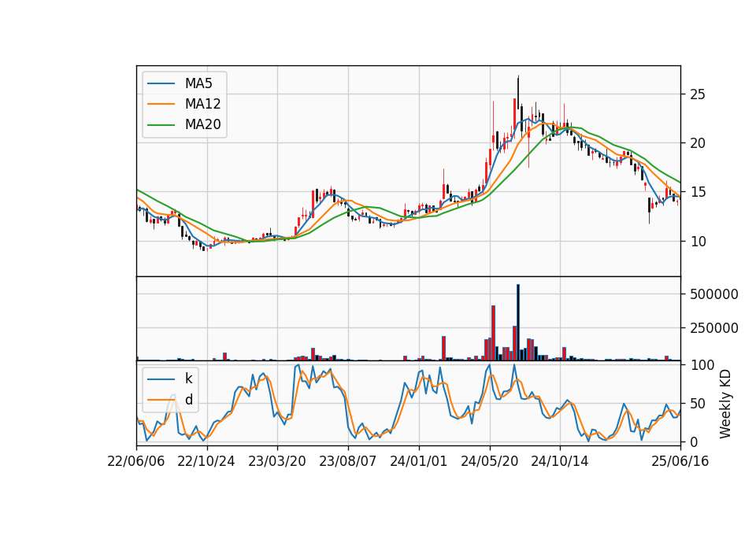Click the 23/08/07 date axis label

[347, 461]
